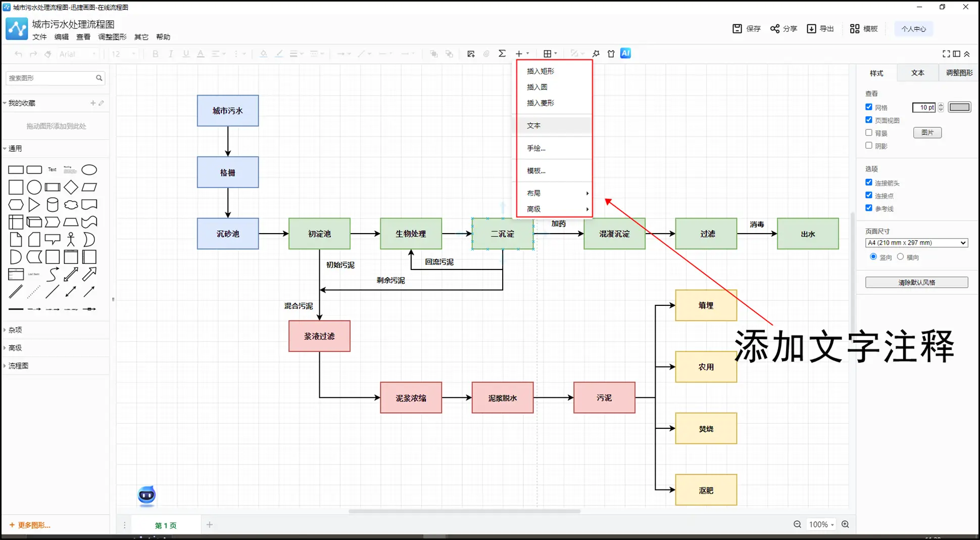Choose the cylinder shape in the palette
The height and width of the screenshot is (540, 980).
52,204
